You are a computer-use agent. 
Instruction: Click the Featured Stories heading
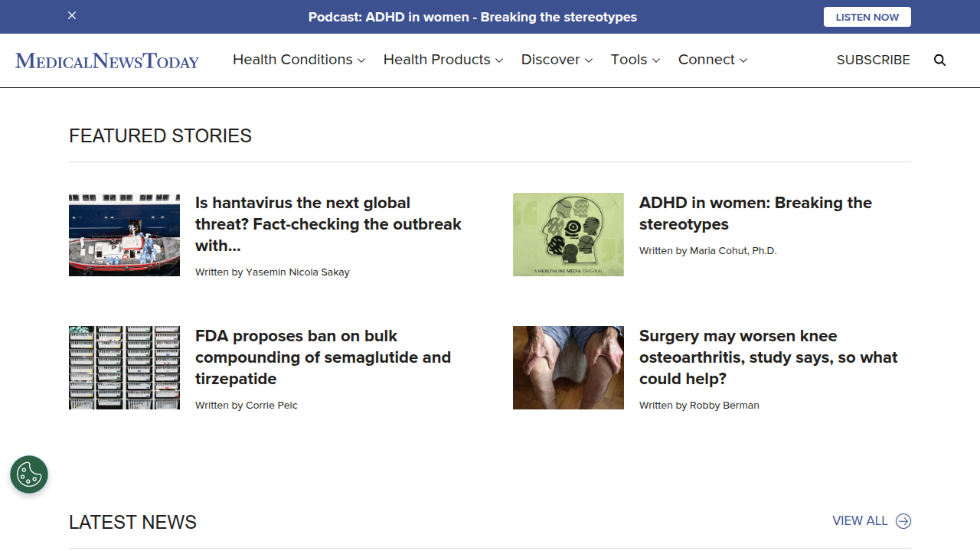[x=160, y=135]
